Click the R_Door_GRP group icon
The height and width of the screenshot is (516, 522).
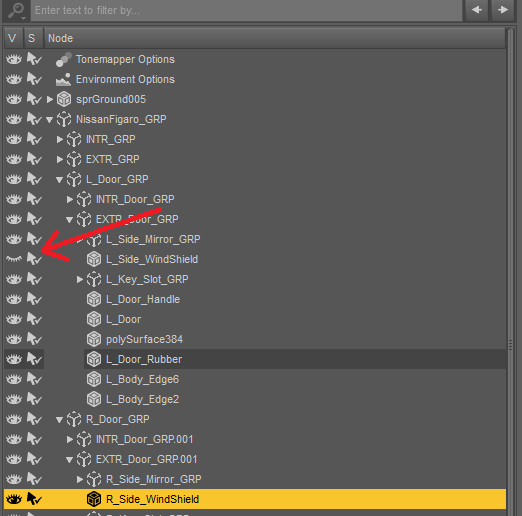[74, 419]
